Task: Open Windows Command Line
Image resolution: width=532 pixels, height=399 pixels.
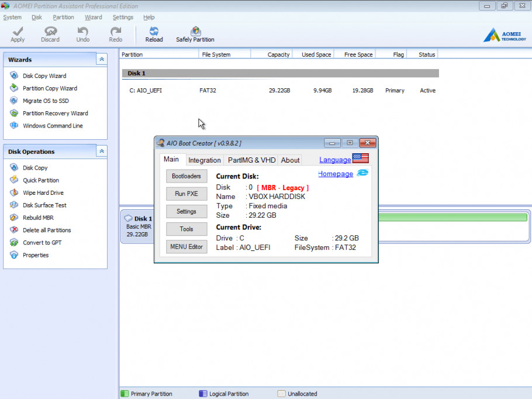Action: [53, 126]
